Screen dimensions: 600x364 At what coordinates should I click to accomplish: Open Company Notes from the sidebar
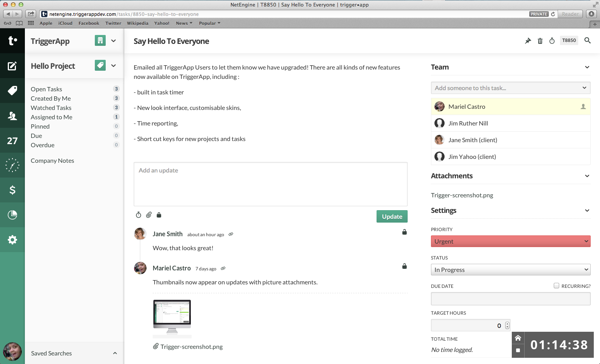point(52,160)
